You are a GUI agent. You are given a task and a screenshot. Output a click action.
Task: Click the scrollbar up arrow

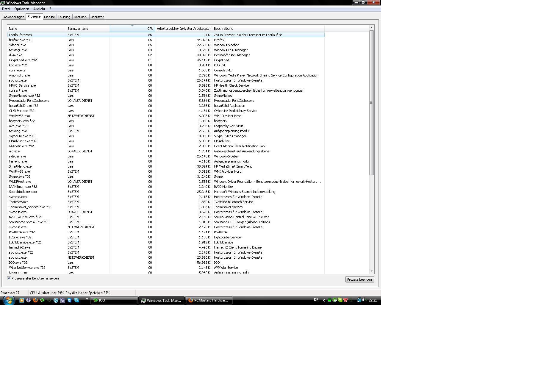click(371, 28)
